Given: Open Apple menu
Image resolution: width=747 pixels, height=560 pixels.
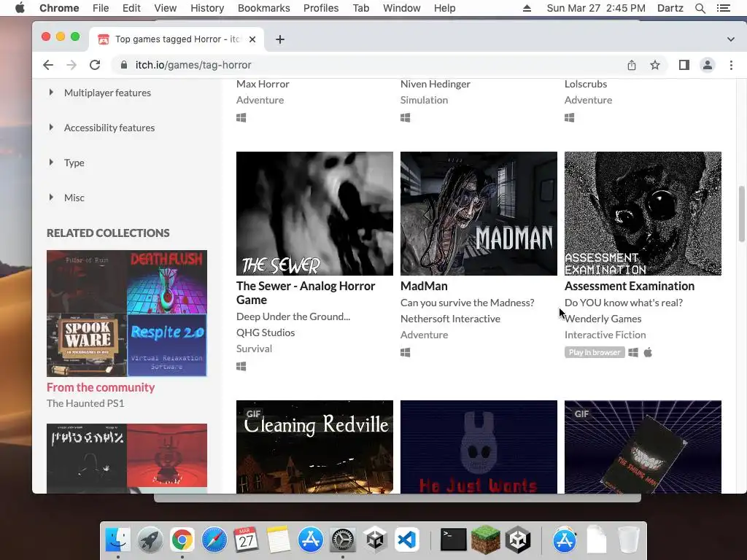Looking at the screenshot, I should 20,8.
